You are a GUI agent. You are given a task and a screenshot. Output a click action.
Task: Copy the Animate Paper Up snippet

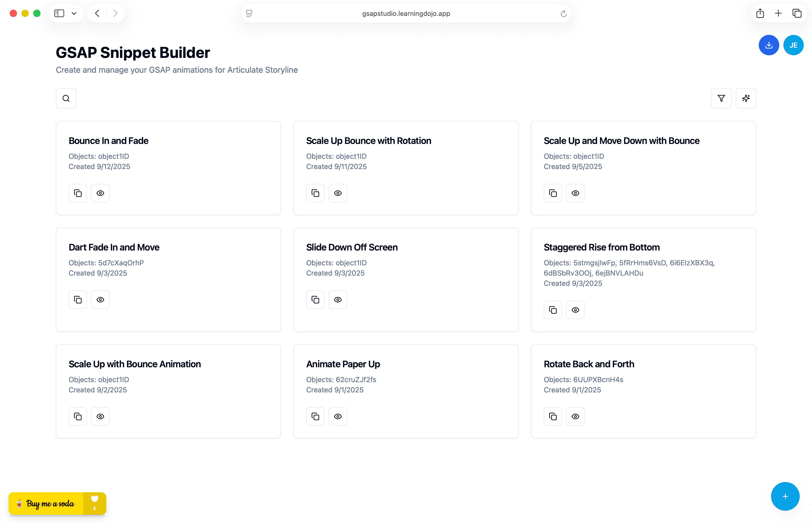tap(315, 416)
